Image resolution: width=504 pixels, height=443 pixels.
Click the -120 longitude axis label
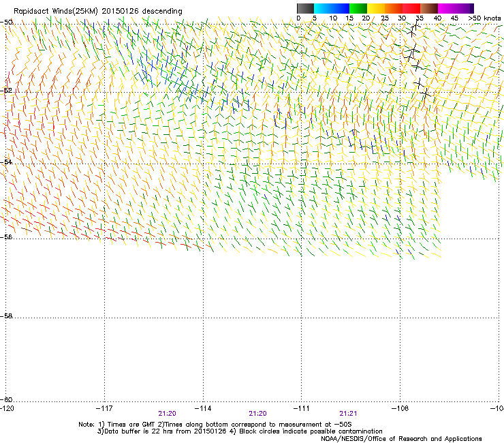(7, 408)
